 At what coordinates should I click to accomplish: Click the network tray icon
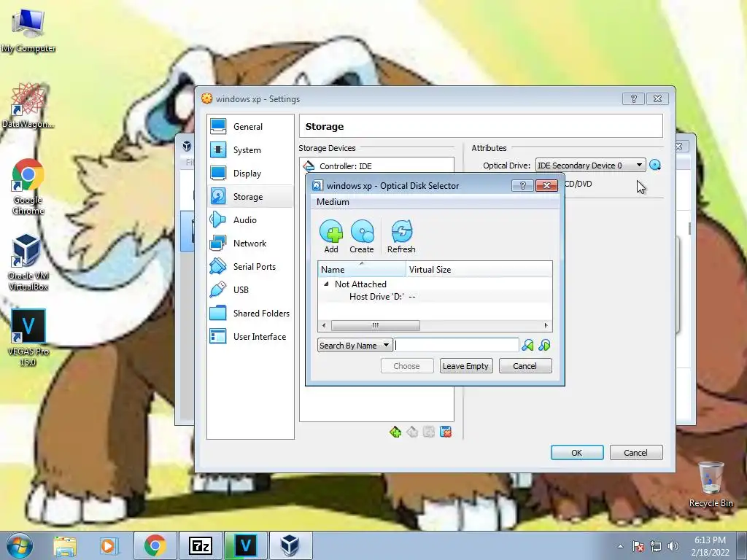(656, 546)
